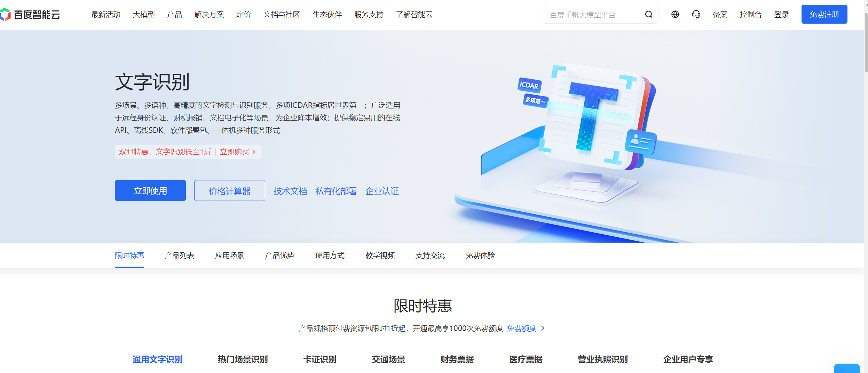Viewport: 868px width, 373px height.
Task: Open 最新活动 menu
Action: click(106, 15)
